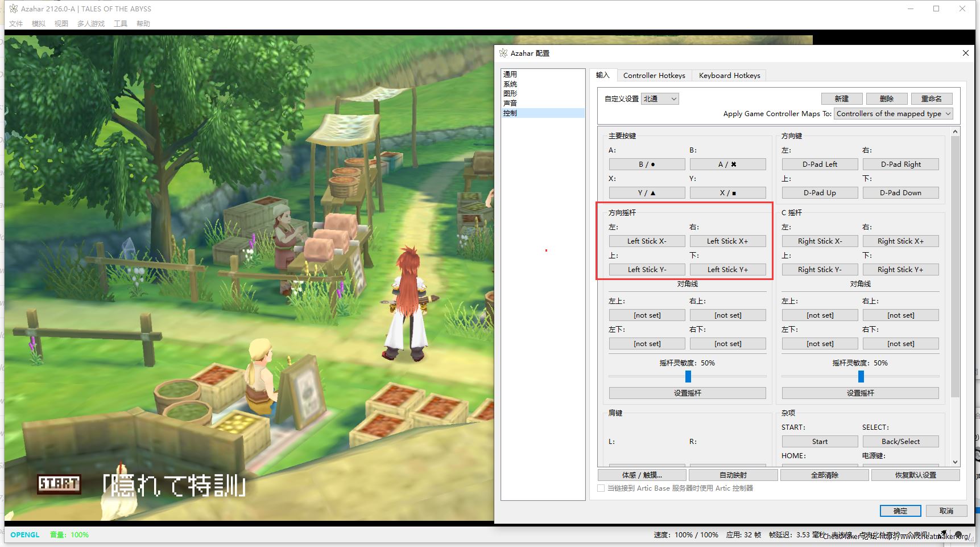Open the 视图 menu
980x547 pixels.
(61, 23)
